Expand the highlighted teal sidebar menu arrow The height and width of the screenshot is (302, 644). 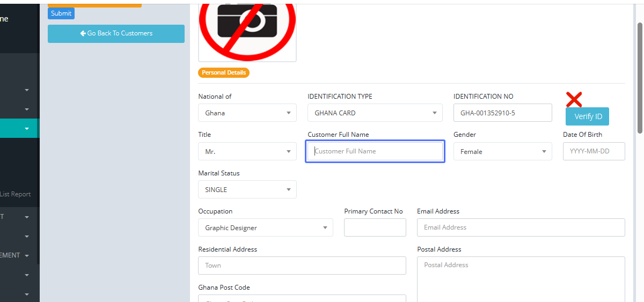pyautogui.click(x=27, y=129)
